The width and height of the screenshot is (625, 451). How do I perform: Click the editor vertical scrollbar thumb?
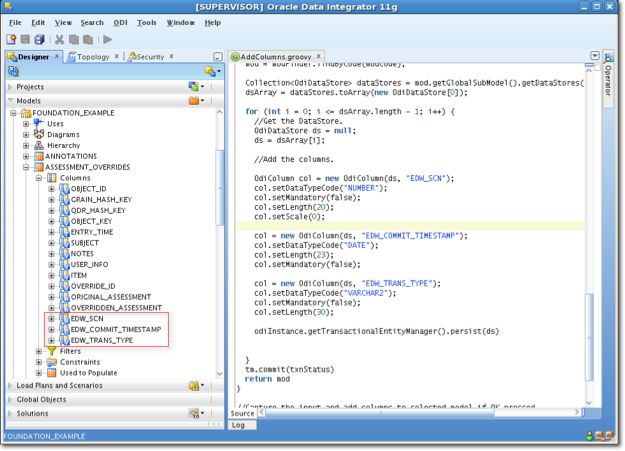(589, 337)
